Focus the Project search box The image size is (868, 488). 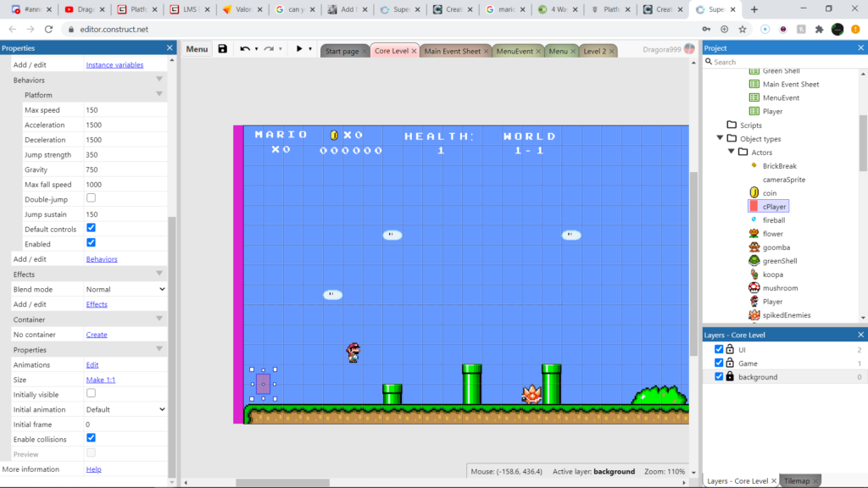(x=785, y=62)
